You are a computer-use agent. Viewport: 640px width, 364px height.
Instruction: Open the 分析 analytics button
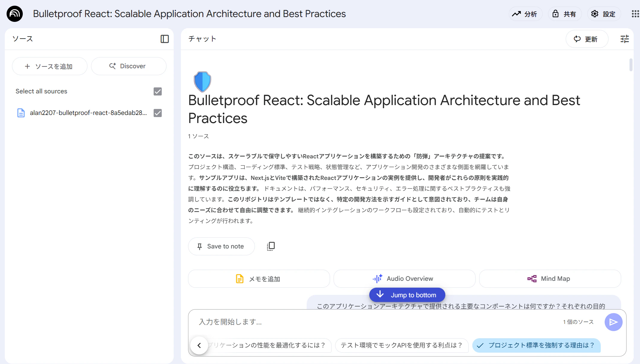(x=525, y=14)
